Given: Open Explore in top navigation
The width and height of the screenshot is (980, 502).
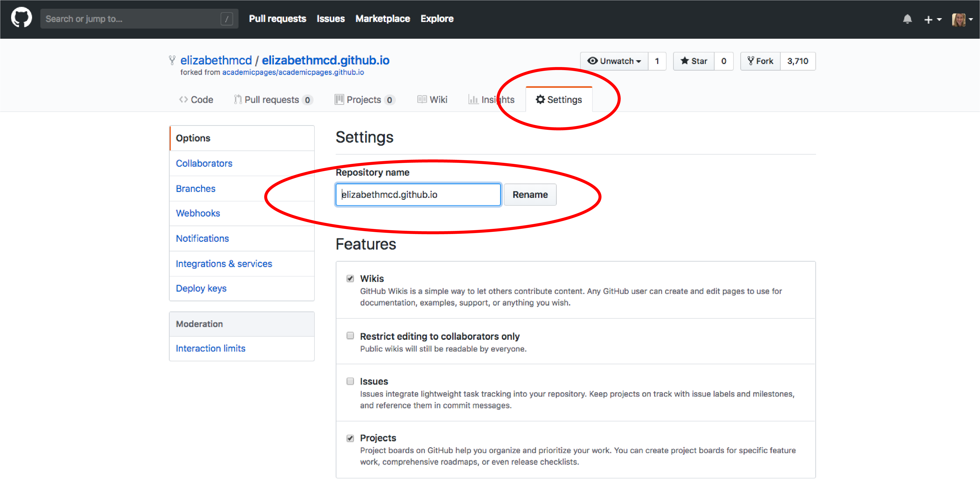Looking at the screenshot, I should coord(437,19).
